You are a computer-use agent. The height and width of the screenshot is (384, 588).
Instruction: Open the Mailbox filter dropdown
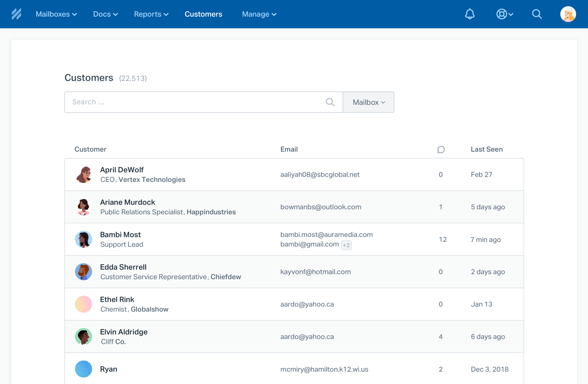(369, 102)
